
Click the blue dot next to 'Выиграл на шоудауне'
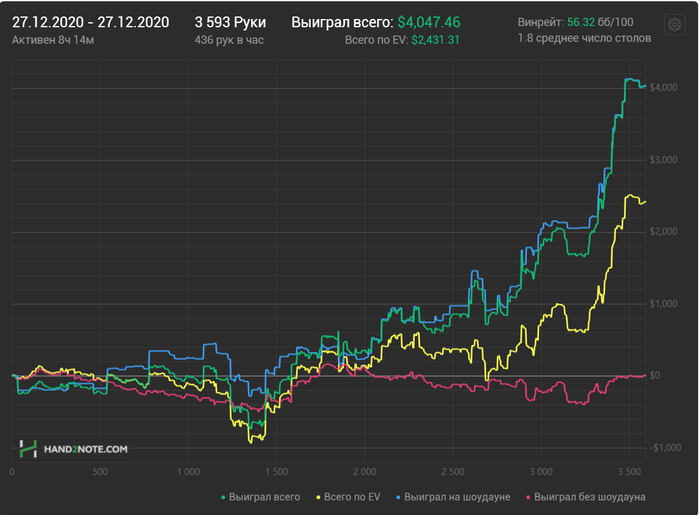[x=398, y=497]
